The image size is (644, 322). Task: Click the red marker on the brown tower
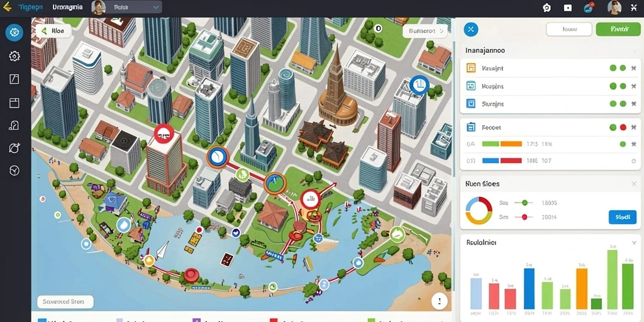163,133
